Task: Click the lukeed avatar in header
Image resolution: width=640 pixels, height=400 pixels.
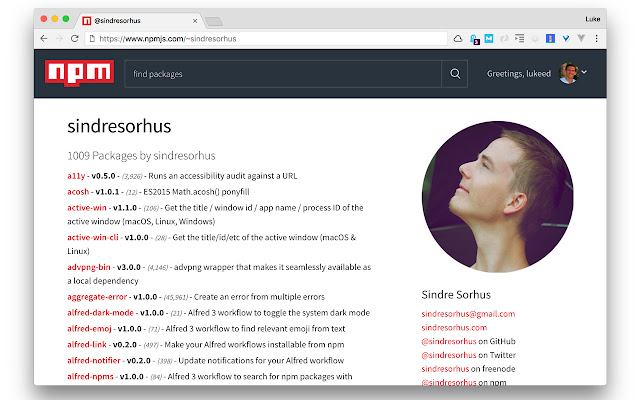Action: (569, 73)
